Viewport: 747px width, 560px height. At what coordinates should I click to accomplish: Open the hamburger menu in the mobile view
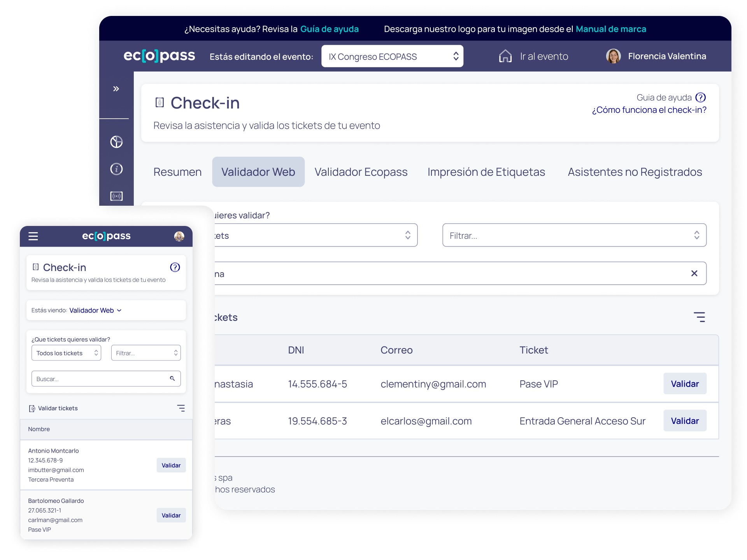33,236
